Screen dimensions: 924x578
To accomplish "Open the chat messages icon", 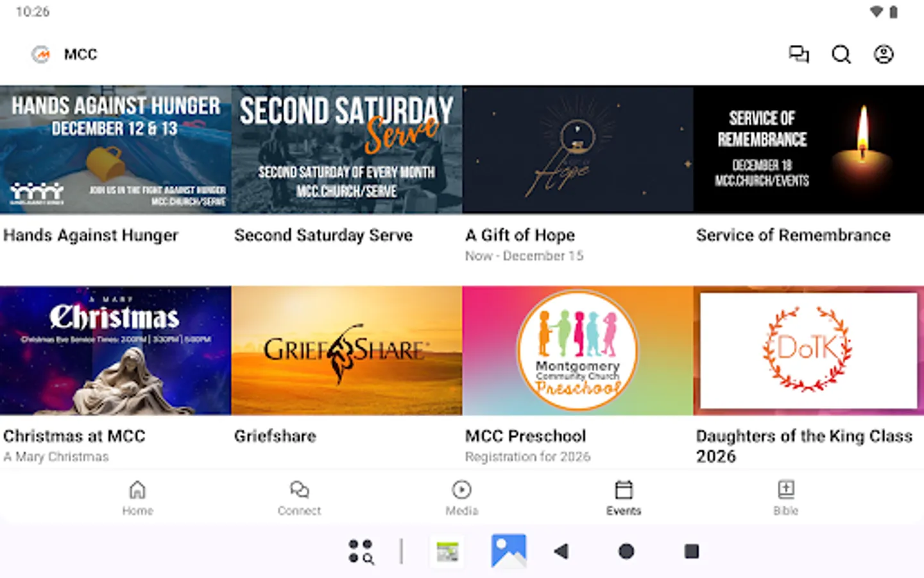I will point(799,55).
